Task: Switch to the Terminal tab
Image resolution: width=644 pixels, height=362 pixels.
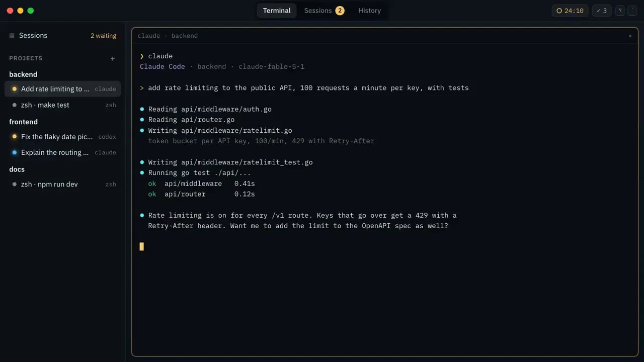Action: click(x=277, y=11)
